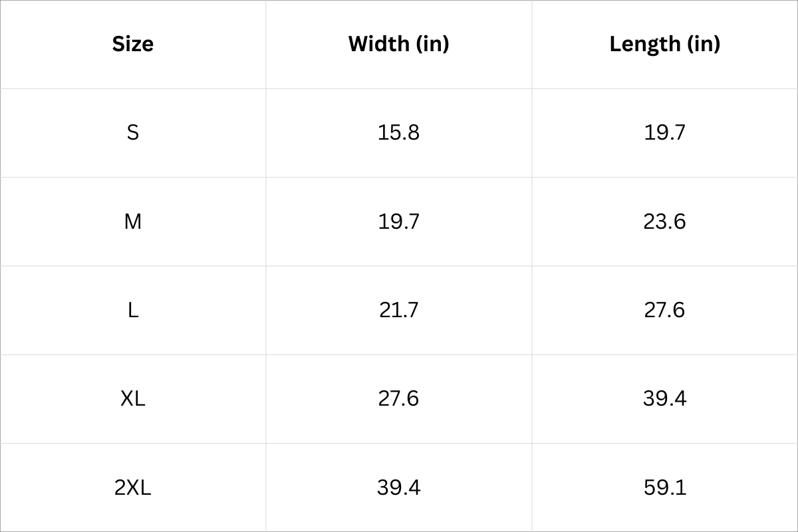The width and height of the screenshot is (798, 532).
Task: Click width value 15.8 for size S
Action: (398, 132)
